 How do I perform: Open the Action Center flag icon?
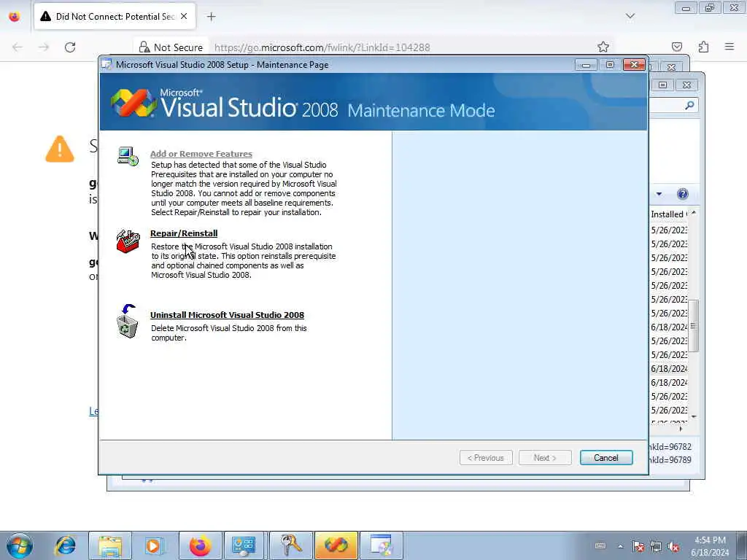(638, 546)
